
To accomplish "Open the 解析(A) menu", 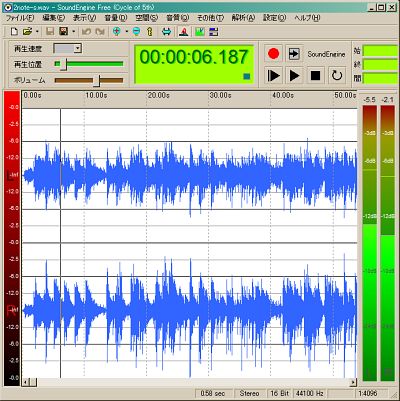I will tap(243, 18).
